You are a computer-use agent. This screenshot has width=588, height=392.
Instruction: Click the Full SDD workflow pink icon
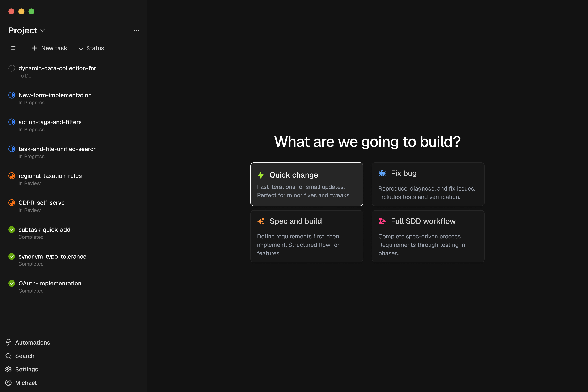coord(382,221)
